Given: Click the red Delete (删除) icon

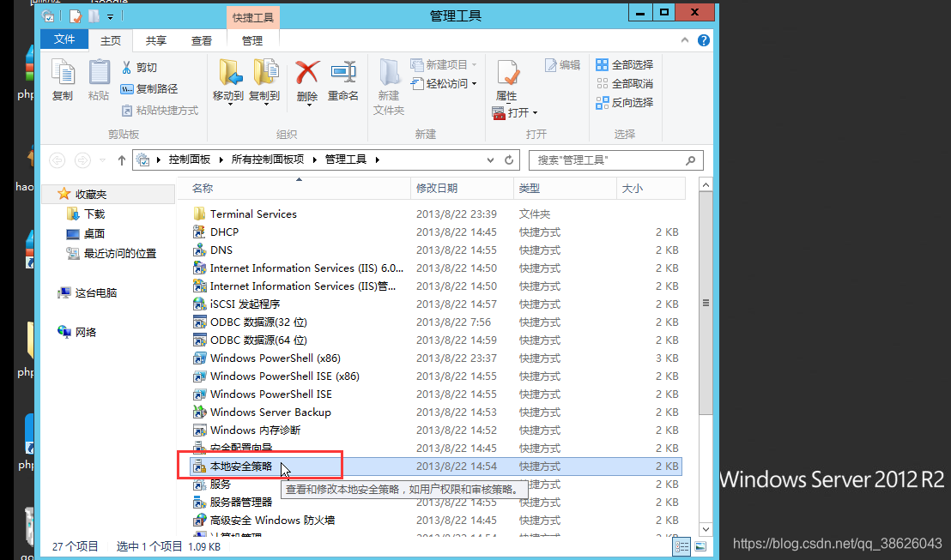Looking at the screenshot, I should click(x=307, y=73).
